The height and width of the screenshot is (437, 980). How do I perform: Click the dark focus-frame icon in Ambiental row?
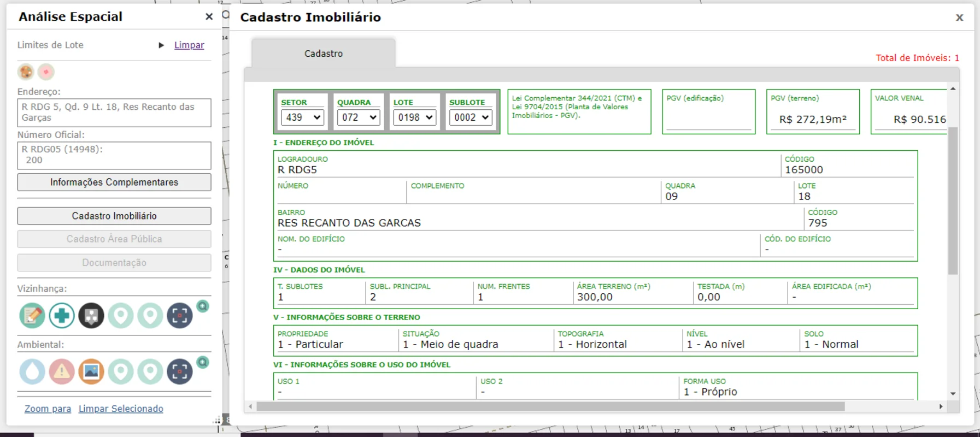180,371
